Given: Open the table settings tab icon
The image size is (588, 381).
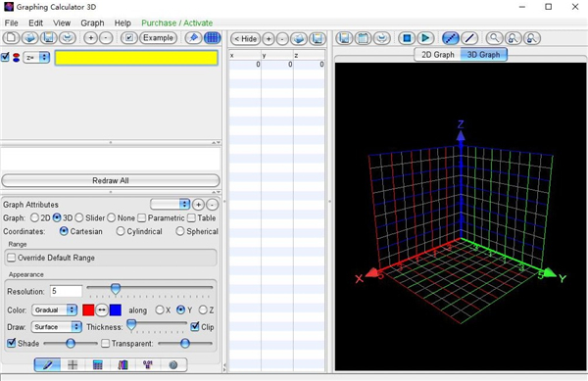Looking at the screenshot, I should tap(97, 364).
